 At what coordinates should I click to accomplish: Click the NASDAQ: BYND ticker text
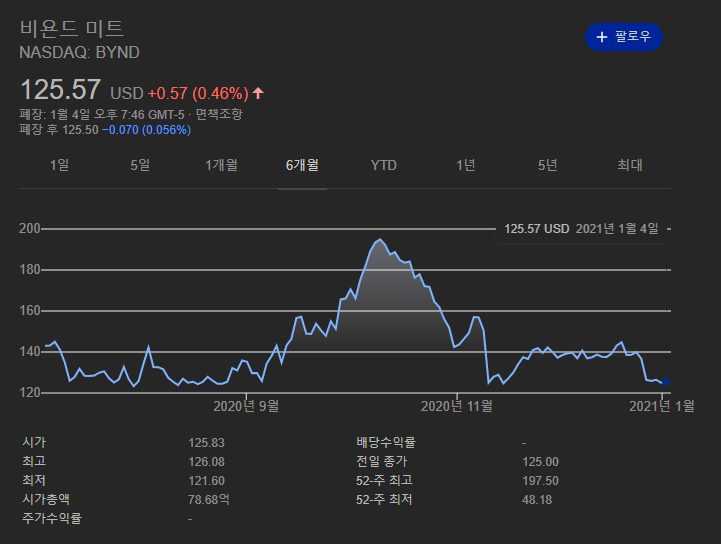pyautogui.click(x=79, y=52)
